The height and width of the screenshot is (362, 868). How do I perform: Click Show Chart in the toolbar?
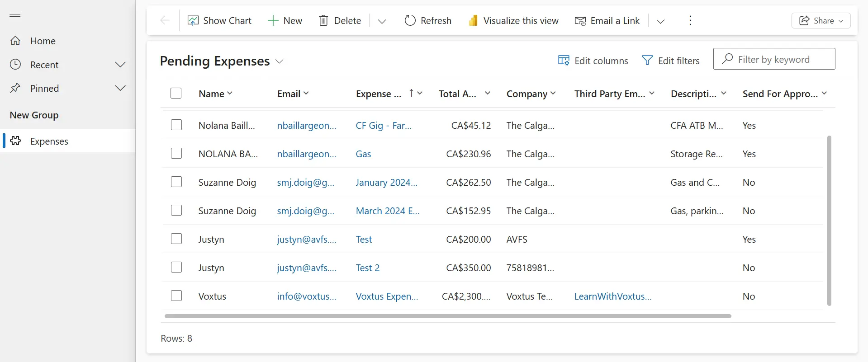[219, 21]
